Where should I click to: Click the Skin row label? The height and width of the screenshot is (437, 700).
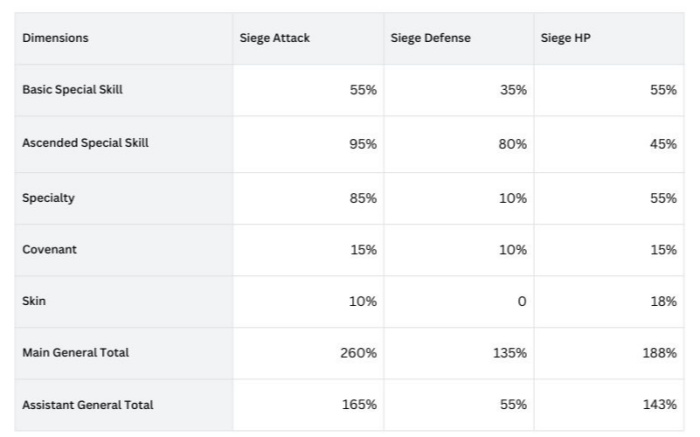point(33,301)
